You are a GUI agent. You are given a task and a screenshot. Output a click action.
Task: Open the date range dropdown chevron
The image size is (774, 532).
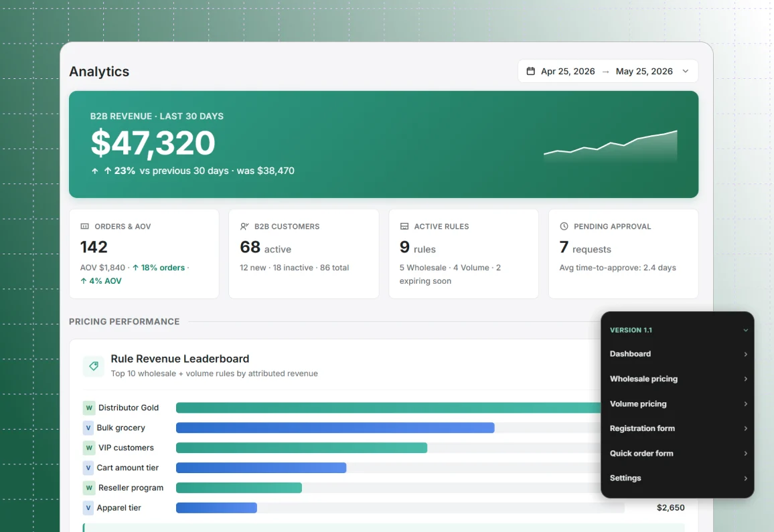pos(686,71)
